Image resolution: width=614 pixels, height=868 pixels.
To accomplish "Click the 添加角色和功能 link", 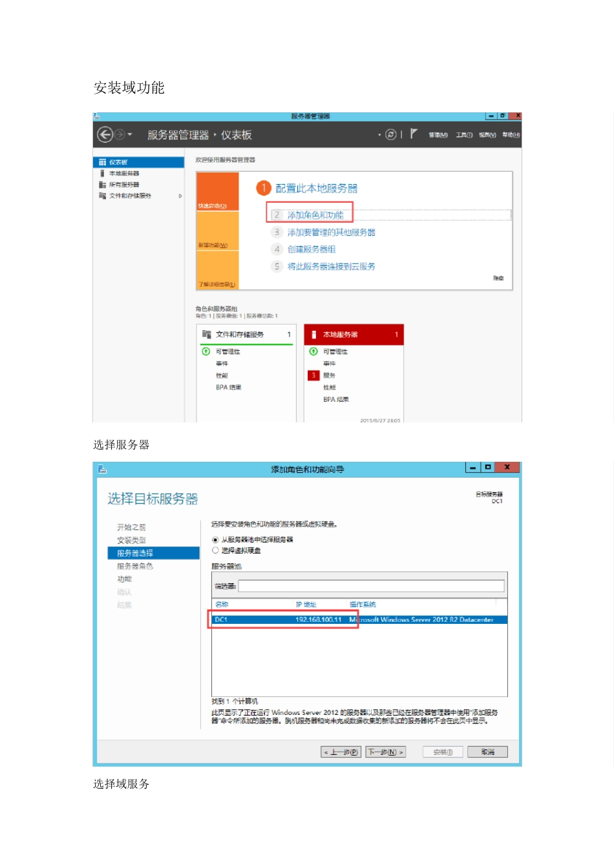I will tap(315, 215).
